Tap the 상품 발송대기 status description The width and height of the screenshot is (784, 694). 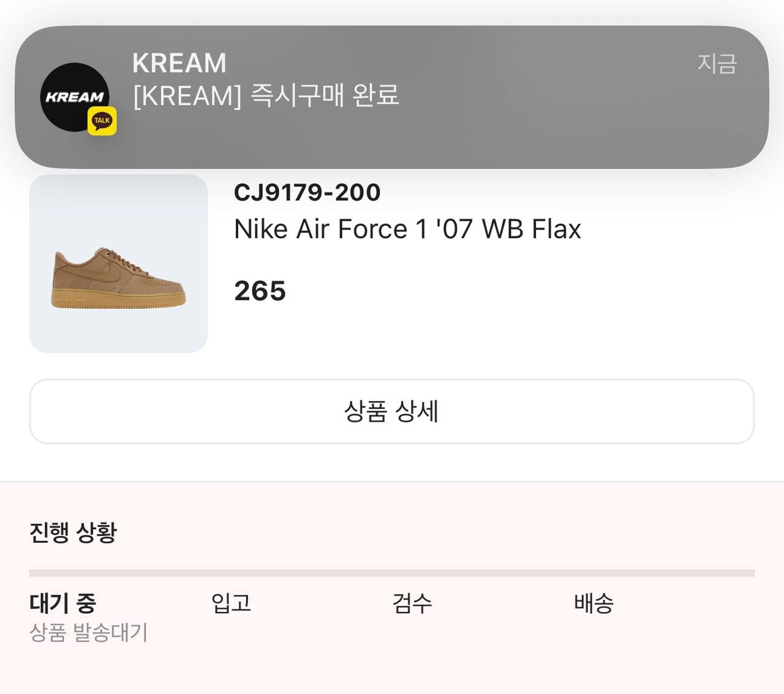tap(89, 632)
